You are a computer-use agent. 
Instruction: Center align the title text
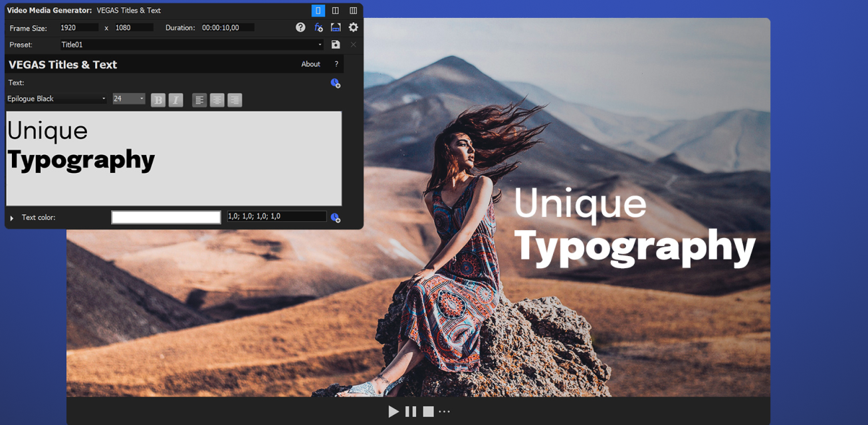pos(217,100)
